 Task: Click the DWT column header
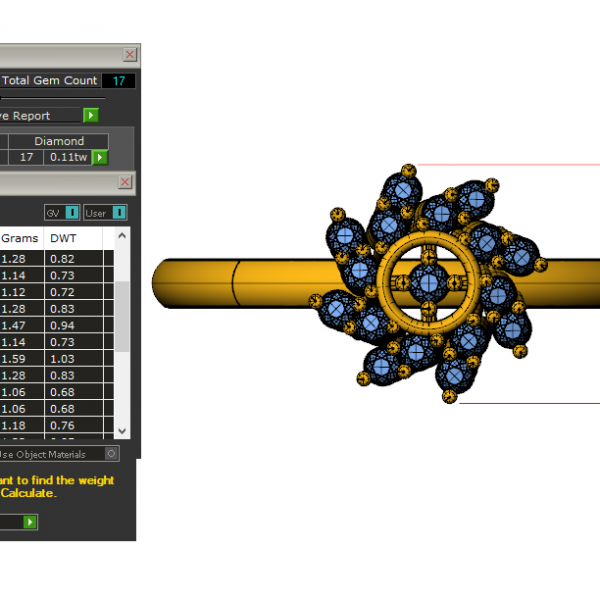coord(63,239)
